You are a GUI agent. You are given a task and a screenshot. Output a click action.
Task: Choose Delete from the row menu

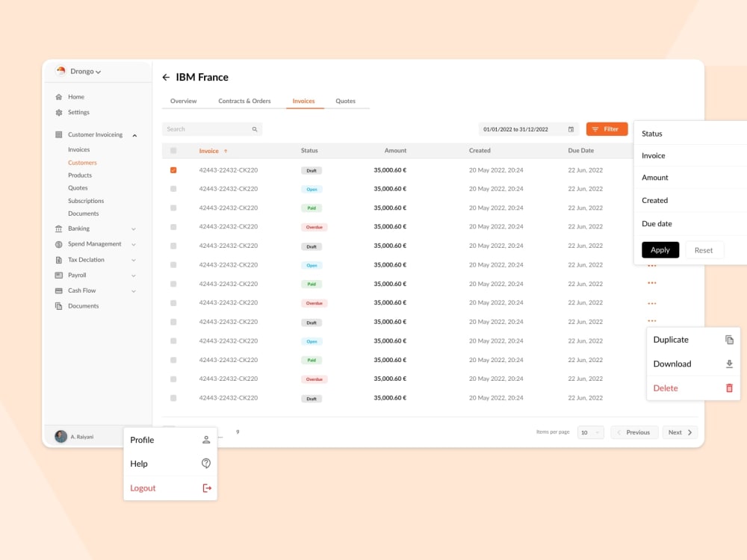pyautogui.click(x=693, y=388)
